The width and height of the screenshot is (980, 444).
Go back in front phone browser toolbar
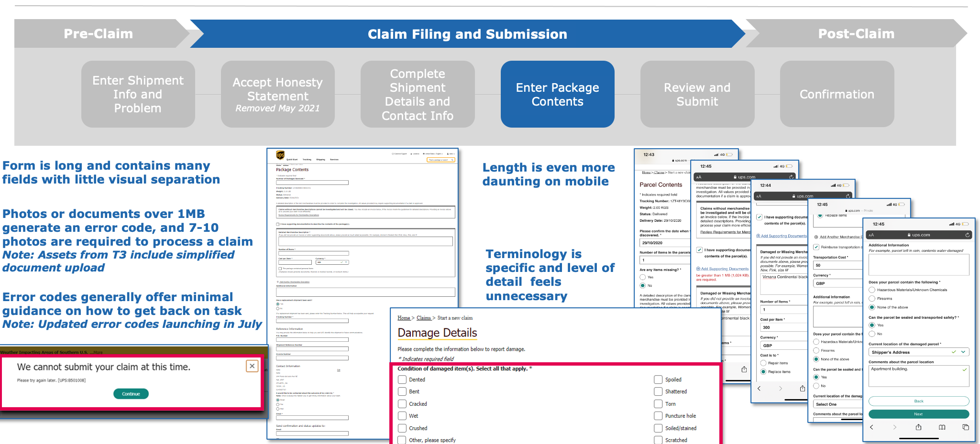[871, 427]
